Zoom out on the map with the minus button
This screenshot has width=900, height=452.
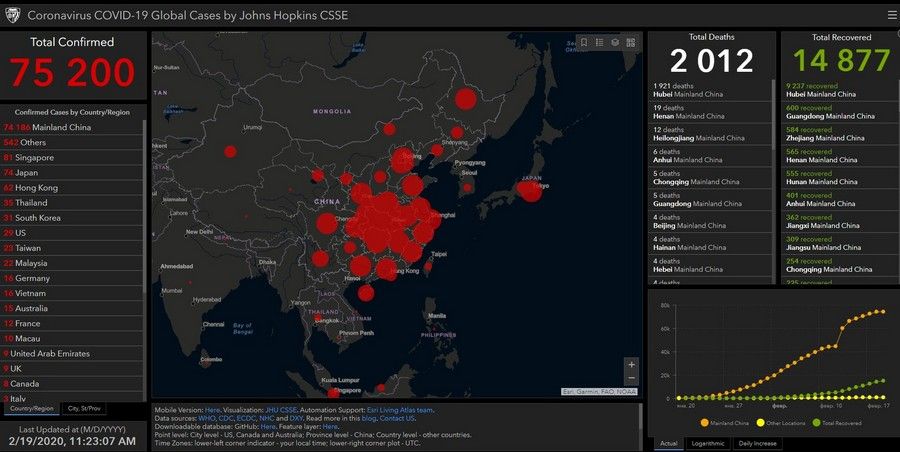coord(631,381)
